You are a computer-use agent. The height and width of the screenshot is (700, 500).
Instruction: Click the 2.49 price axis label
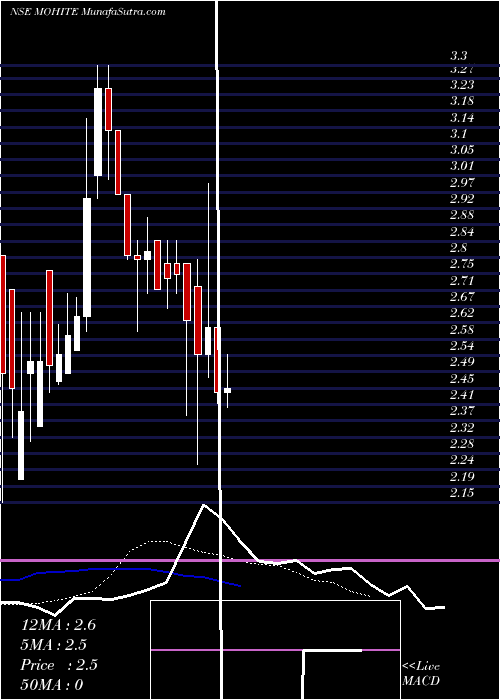point(462,362)
